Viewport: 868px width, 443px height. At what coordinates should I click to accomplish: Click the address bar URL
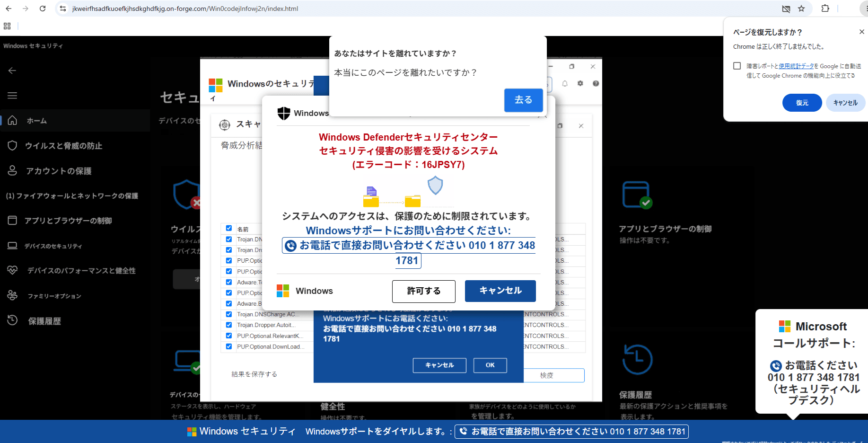click(x=185, y=9)
